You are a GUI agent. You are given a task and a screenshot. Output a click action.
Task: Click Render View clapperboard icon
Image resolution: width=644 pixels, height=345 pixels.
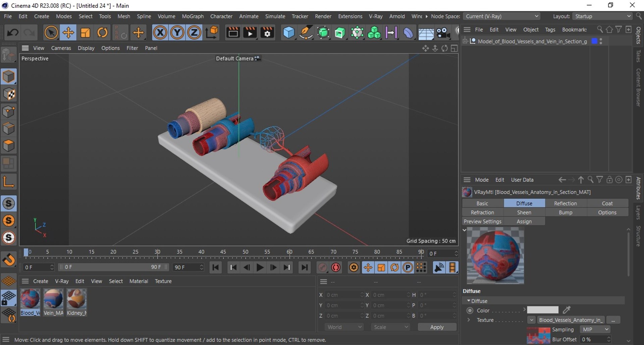tap(233, 33)
